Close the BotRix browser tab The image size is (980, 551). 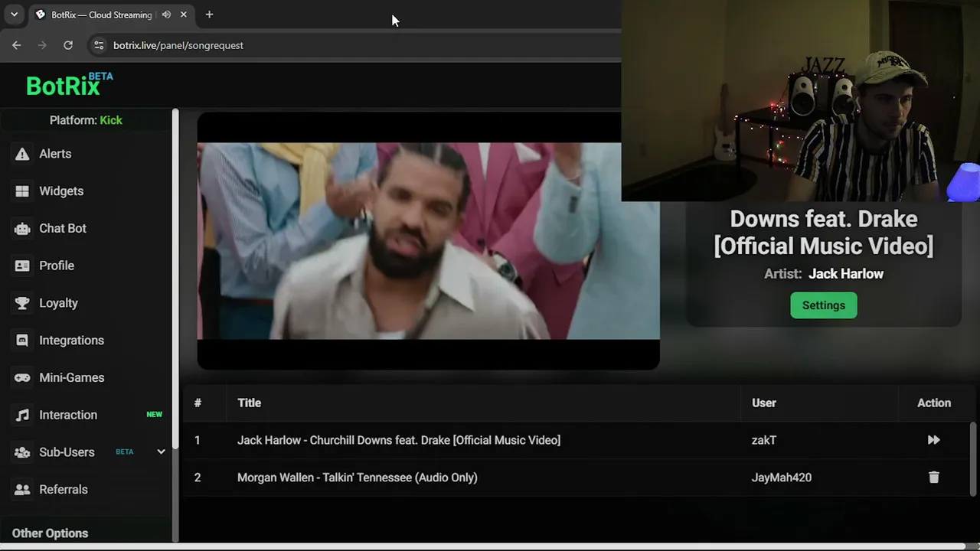[x=184, y=15]
